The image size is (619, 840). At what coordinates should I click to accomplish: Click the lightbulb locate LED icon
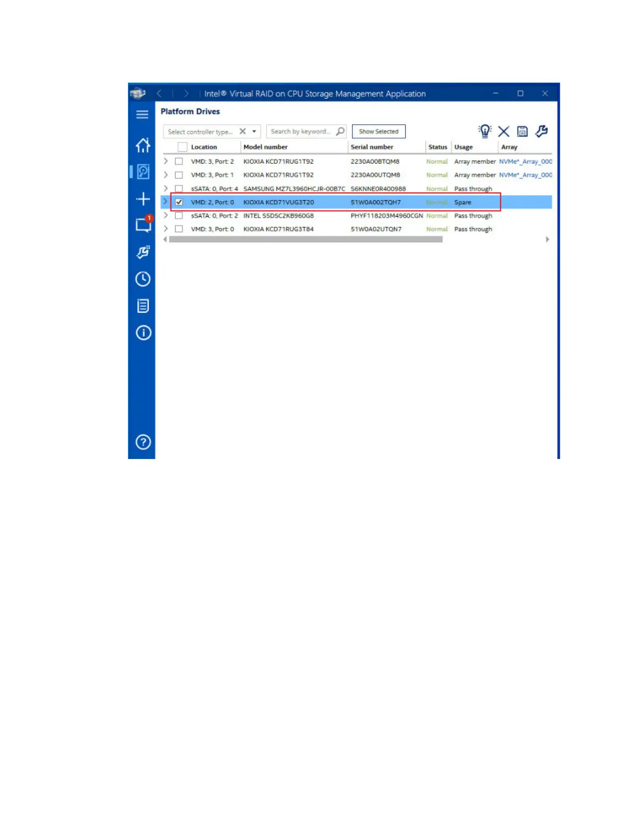tap(485, 131)
